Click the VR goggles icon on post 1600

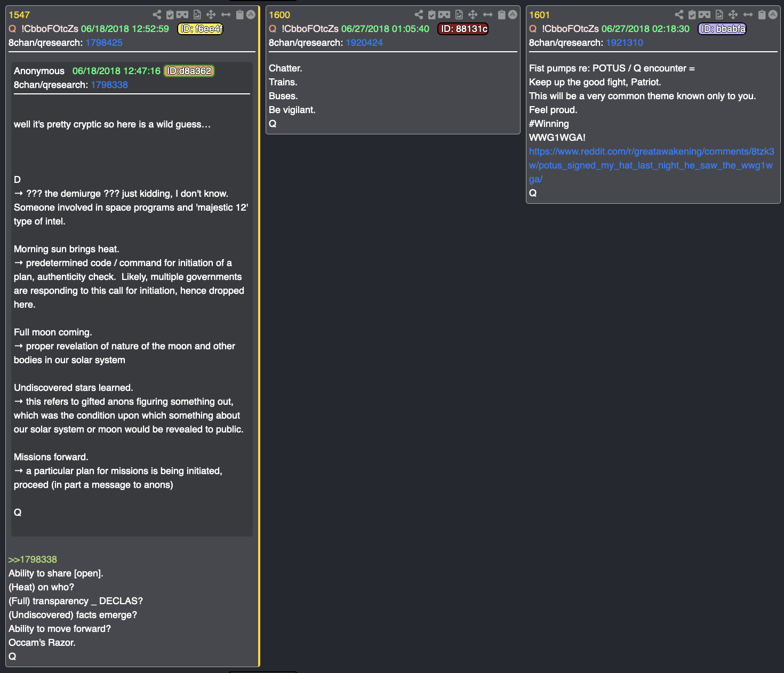point(444,15)
